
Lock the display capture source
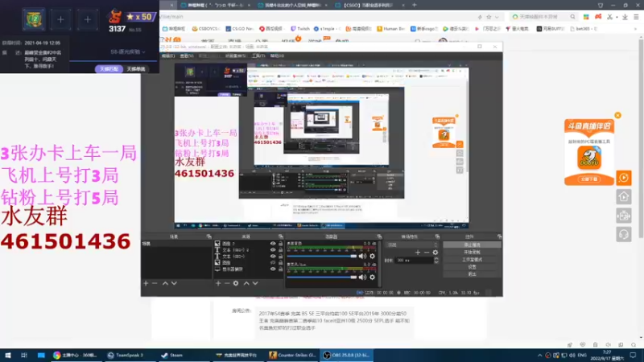[281, 269]
